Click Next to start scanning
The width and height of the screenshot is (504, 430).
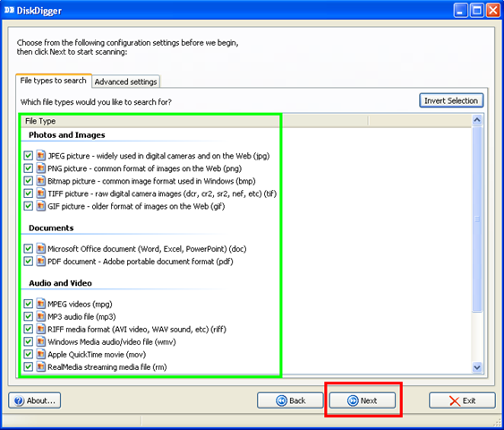coord(363,400)
